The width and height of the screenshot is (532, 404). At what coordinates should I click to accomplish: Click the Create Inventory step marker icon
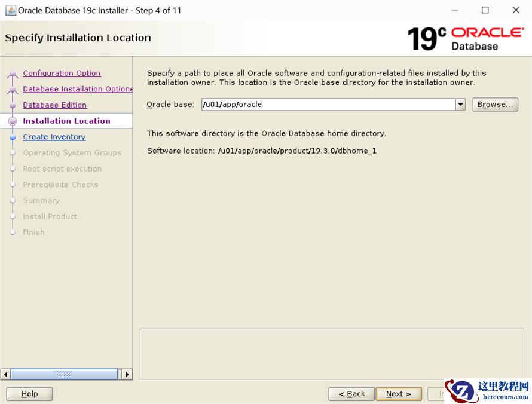coord(13,137)
